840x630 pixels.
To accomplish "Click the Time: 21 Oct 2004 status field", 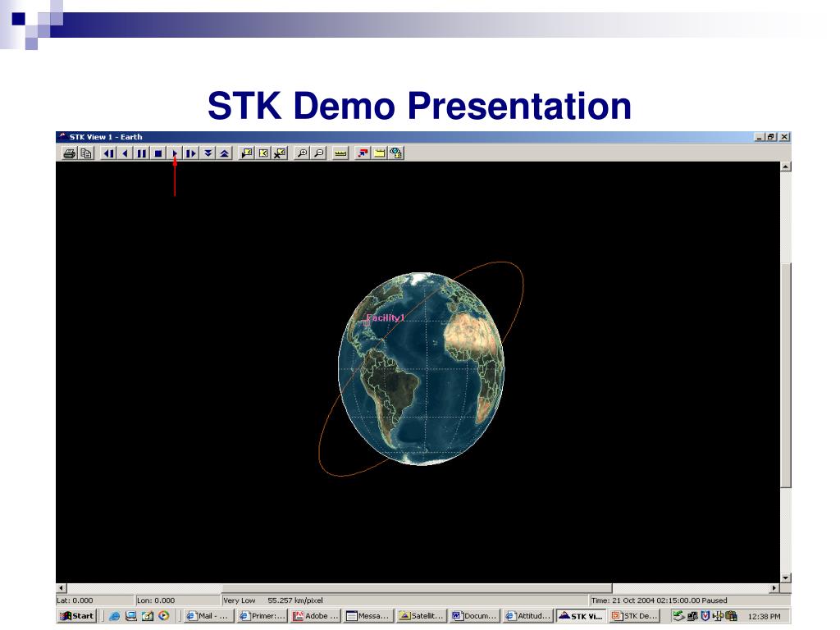I will pyautogui.click(x=690, y=600).
